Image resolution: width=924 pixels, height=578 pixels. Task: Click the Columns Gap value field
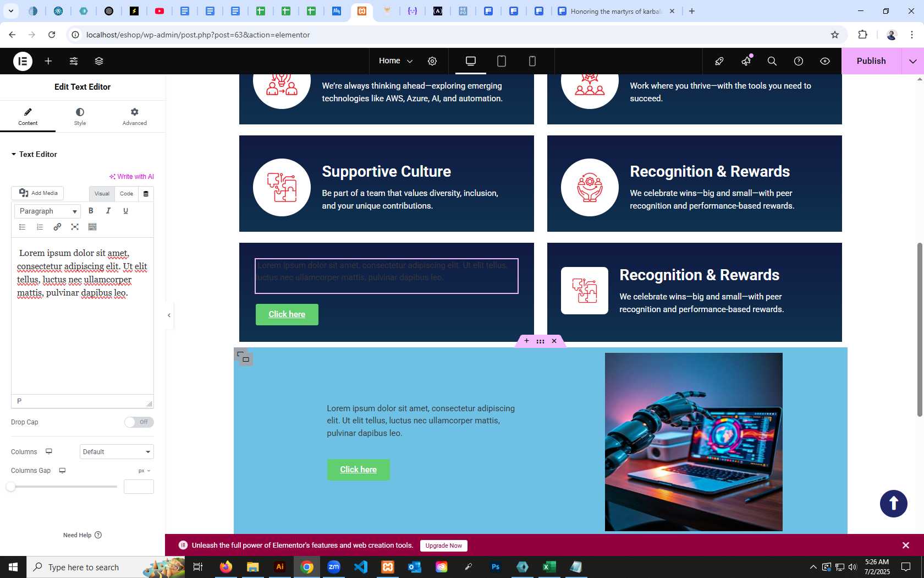[x=139, y=487]
